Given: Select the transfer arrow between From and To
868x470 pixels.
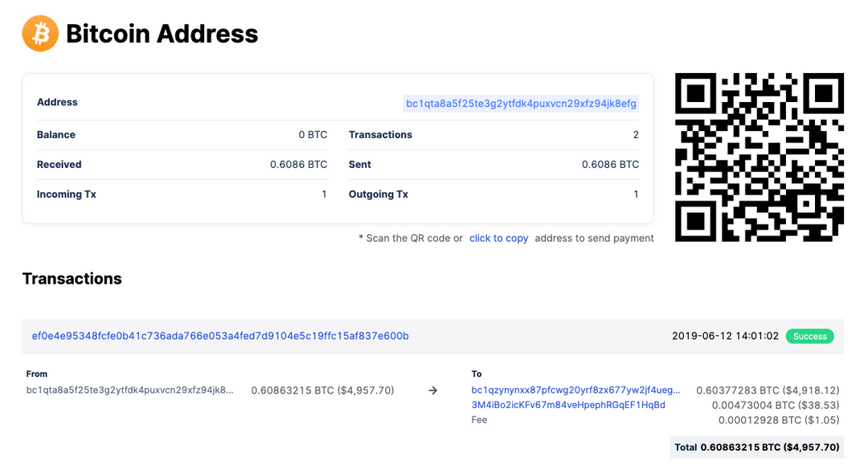Looking at the screenshot, I should pyautogui.click(x=432, y=390).
